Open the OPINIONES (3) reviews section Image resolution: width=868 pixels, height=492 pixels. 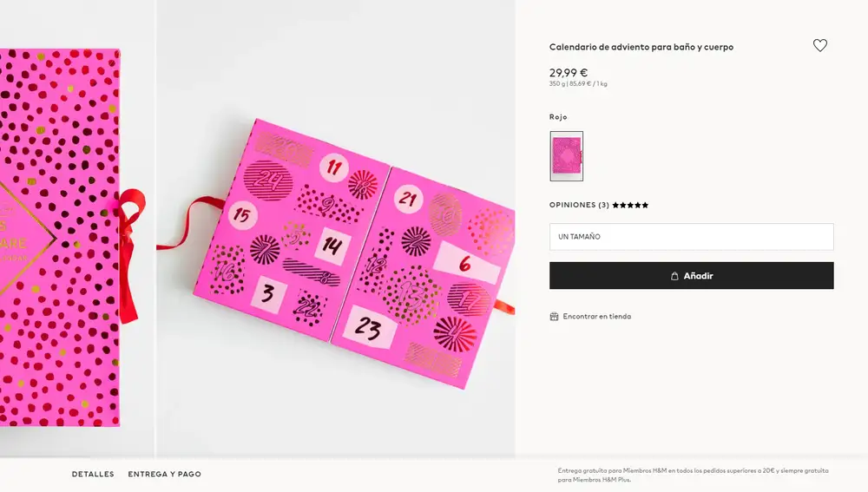pyautogui.click(x=579, y=205)
